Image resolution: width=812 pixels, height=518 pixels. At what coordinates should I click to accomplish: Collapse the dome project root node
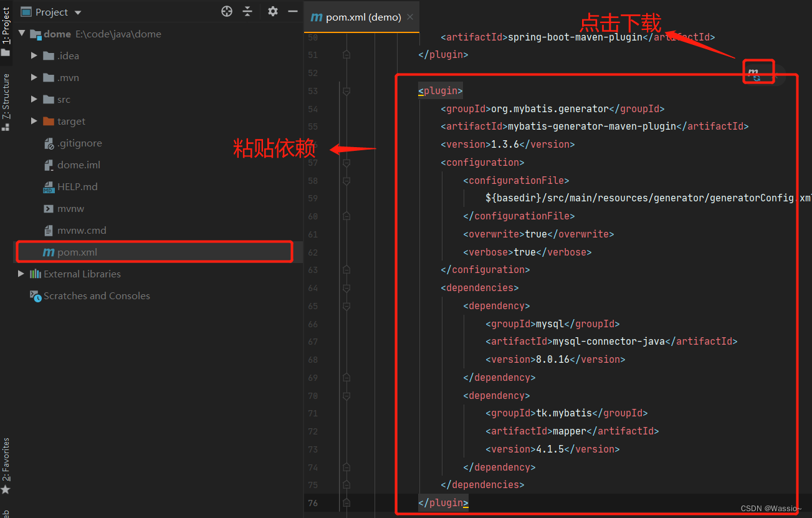click(x=21, y=34)
